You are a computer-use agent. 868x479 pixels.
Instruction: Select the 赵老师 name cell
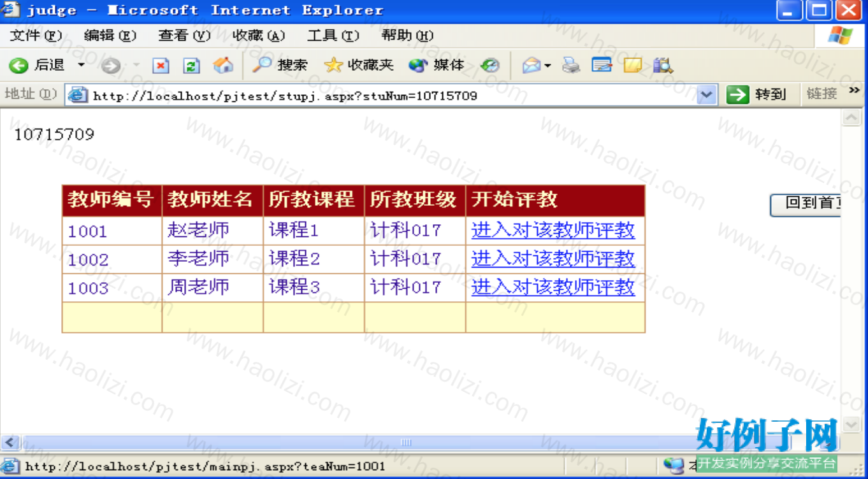213,231
